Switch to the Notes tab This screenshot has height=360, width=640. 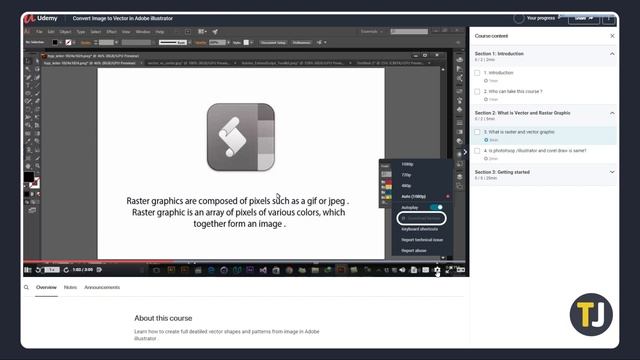[70, 287]
